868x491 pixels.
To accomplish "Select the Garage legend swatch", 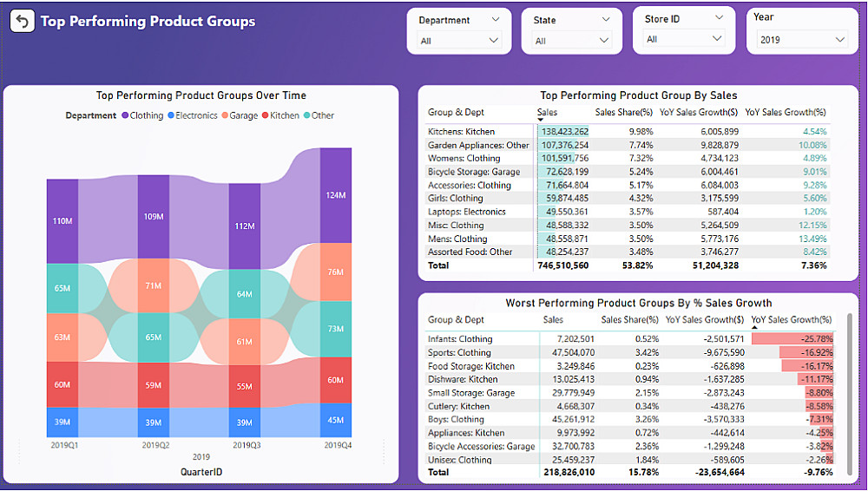I will (x=225, y=115).
